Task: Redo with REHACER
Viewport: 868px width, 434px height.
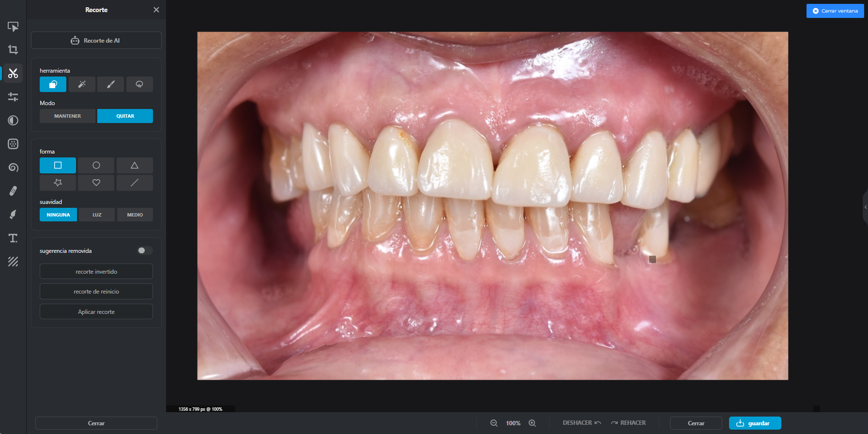Action: 628,423
